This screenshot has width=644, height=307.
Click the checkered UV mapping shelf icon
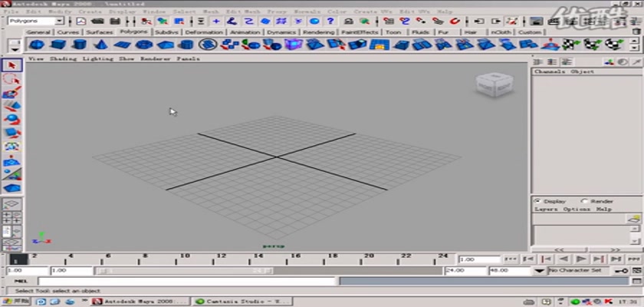570,45
